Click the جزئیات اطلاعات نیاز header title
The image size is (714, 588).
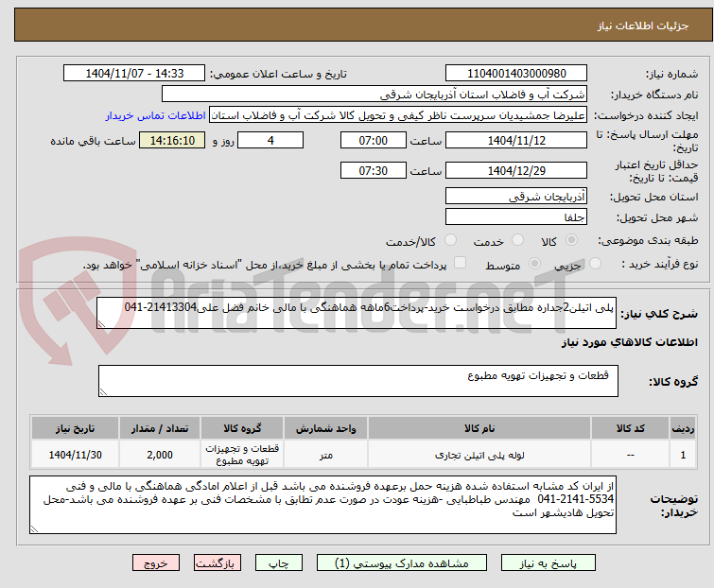[x=643, y=26]
